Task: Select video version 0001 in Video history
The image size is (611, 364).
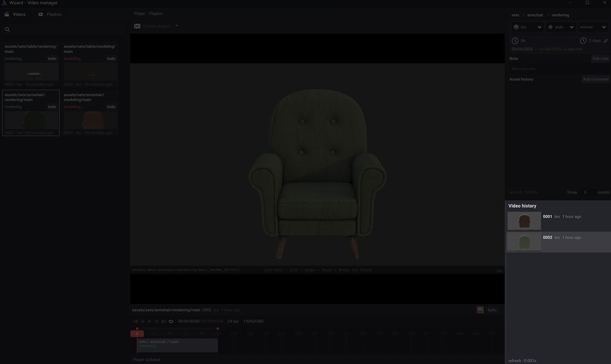Action: (x=558, y=221)
